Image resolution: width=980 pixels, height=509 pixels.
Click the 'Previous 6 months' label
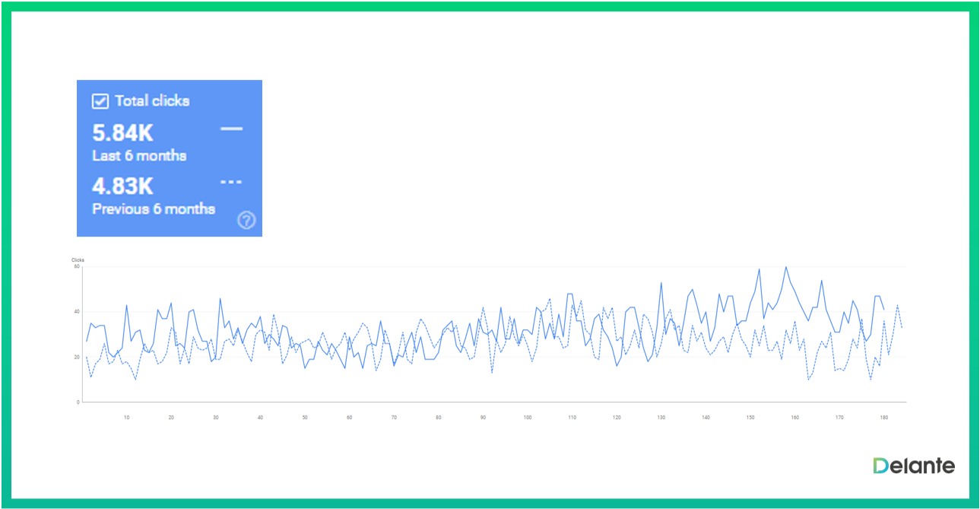(154, 208)
